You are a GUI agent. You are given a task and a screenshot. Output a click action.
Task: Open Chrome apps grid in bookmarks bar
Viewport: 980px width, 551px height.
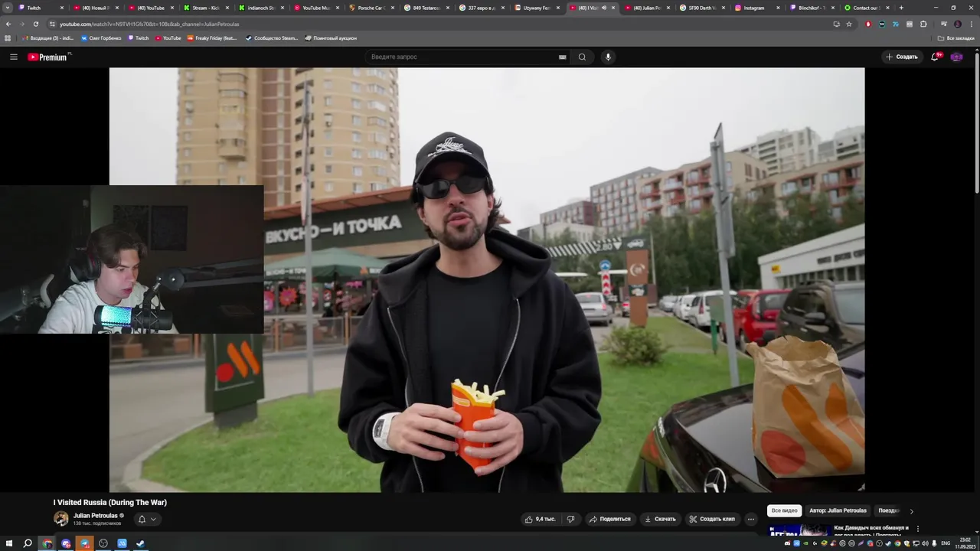[x=8, y=37]
